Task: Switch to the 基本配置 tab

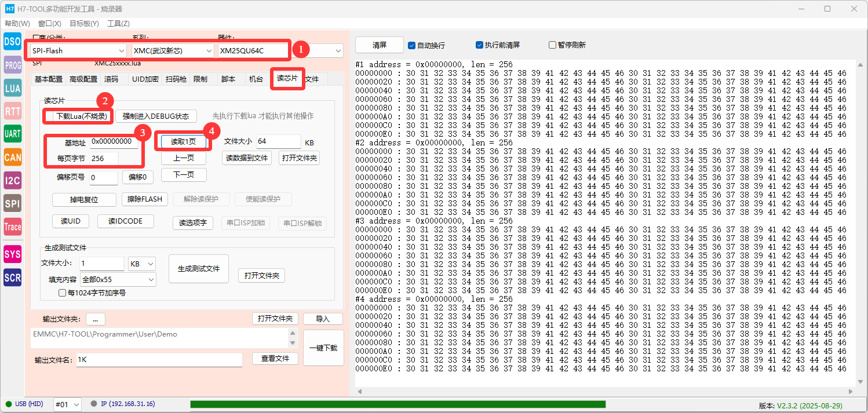Action: coord(49,79)
